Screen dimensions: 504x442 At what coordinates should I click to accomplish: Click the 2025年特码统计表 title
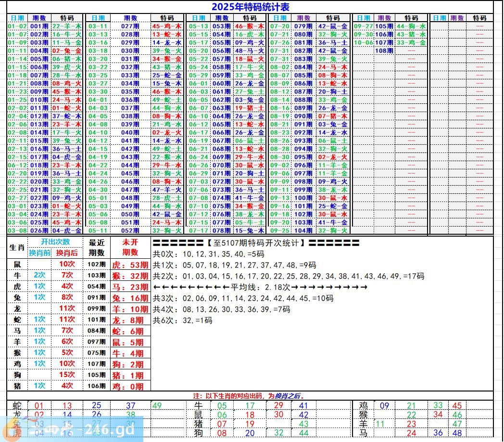(250, 7)
